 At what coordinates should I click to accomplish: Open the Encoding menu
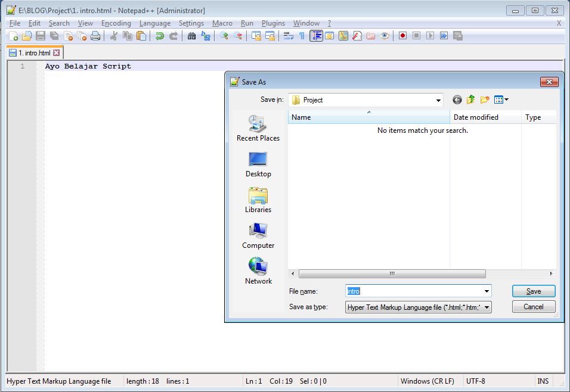tap(116, 23)
